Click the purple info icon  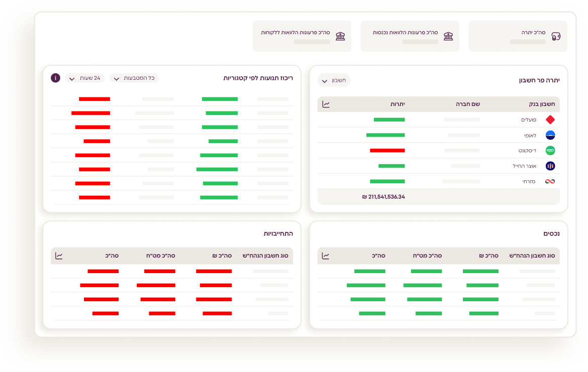tap(56, 78)
